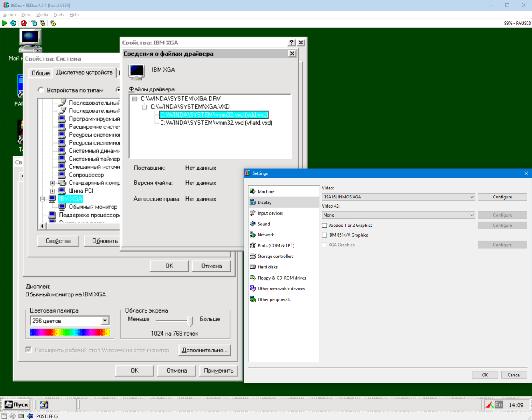Click the hard disk icon in status bar

tap(21, 416)
